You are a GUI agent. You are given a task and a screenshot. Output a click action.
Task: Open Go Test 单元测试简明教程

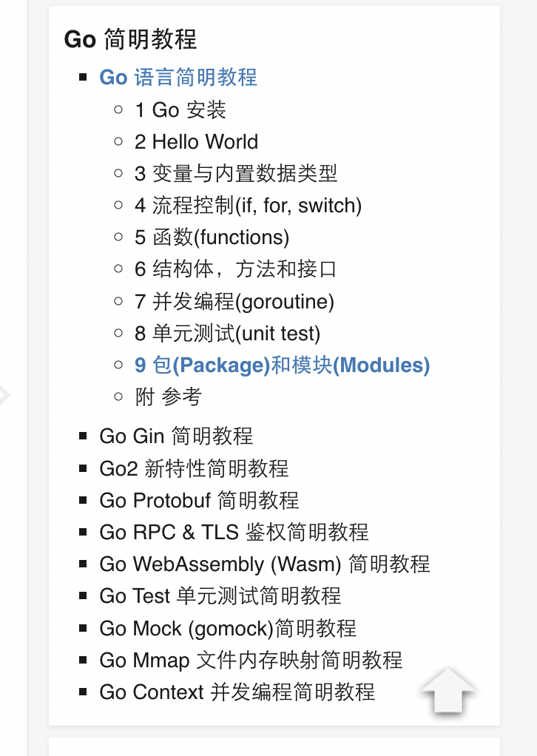[220, 596]
